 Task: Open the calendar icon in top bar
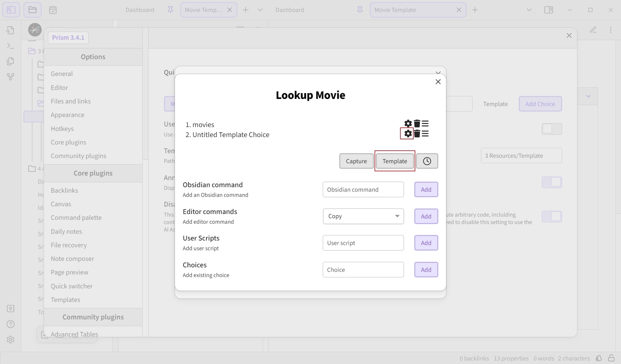(53, 10)
